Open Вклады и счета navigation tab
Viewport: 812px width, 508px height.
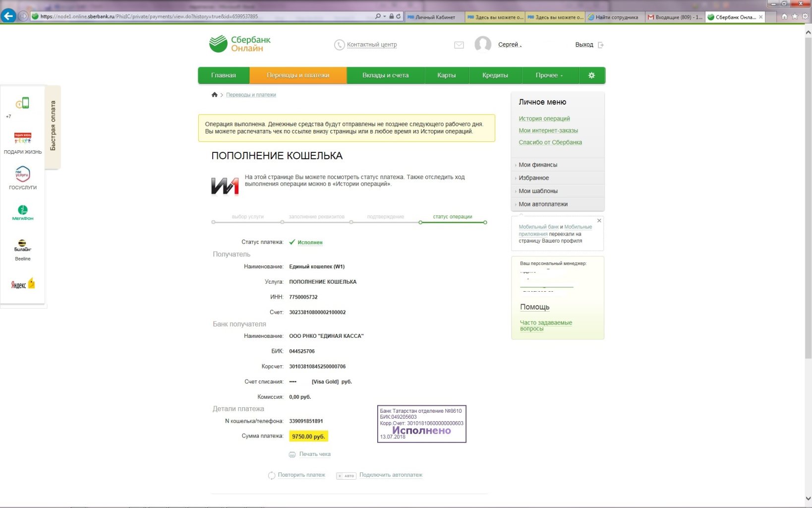386,75
